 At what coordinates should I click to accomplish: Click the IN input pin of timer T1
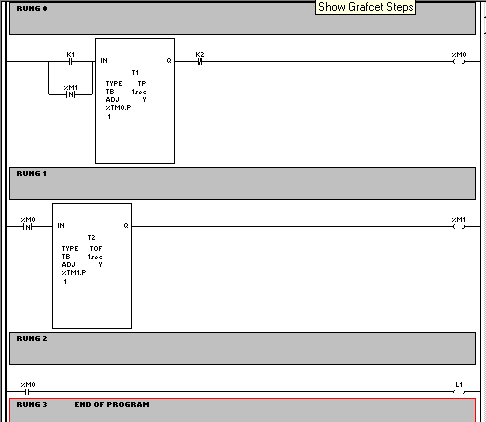click(104, 61)
